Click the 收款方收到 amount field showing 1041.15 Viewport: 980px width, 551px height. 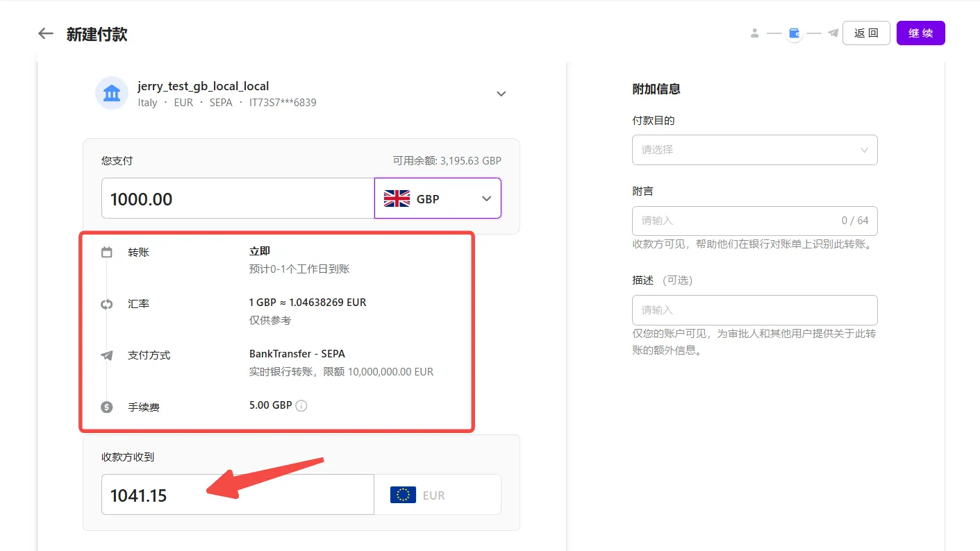coord(238,495)
